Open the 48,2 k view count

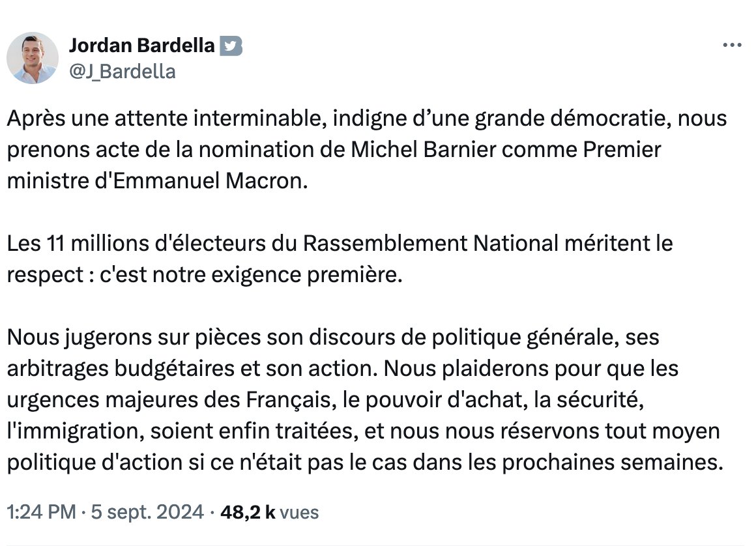point(248,511)
